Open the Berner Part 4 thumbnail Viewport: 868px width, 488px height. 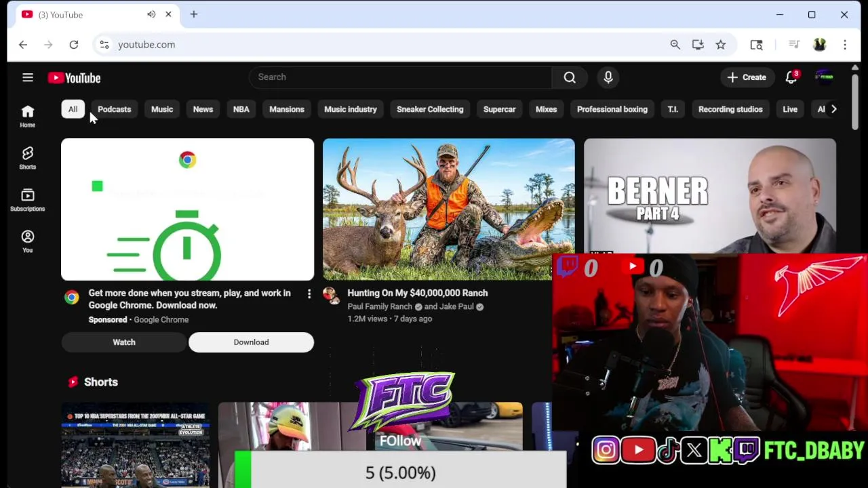(710, 196)
